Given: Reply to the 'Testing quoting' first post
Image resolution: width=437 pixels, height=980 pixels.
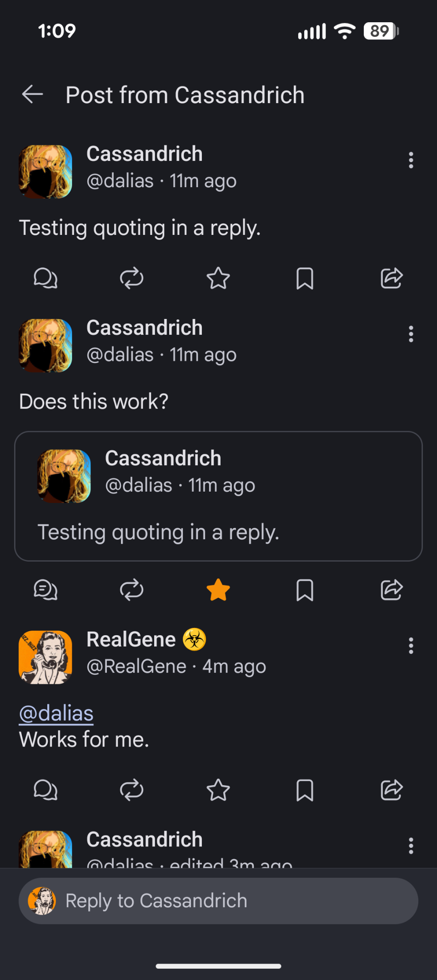Looking at the screenshot, I should coord(45,278).
